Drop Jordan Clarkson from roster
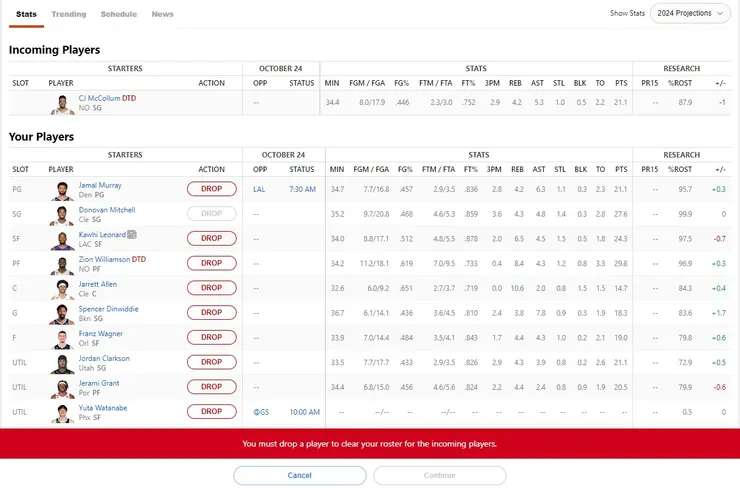This screenshot has height=490, width=740. 211,362
